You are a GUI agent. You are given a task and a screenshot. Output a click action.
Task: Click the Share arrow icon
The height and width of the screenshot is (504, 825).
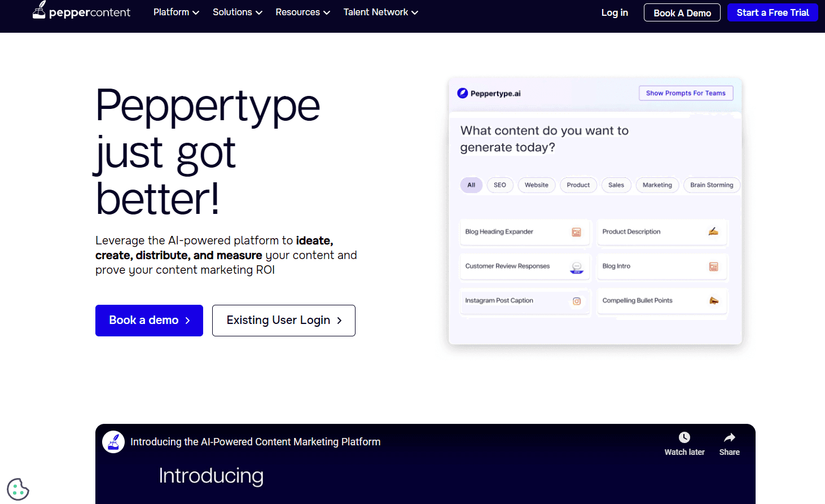[730, 437]
